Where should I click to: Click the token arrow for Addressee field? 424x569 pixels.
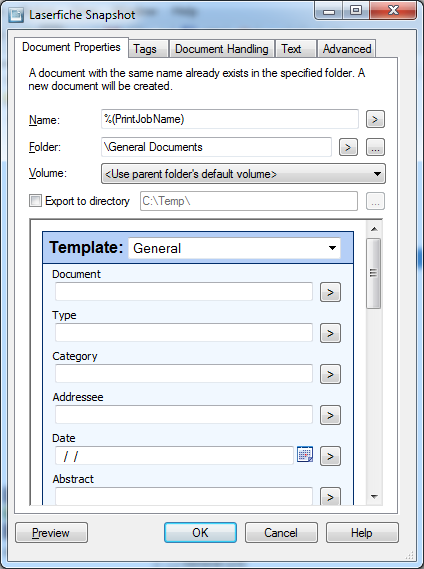coord(330,415)
